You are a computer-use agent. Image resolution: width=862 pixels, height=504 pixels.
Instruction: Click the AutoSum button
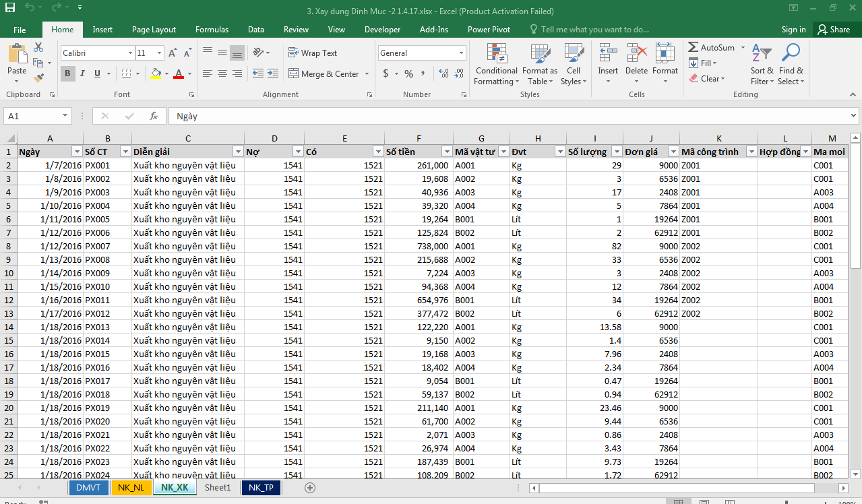tap(712, 47)
